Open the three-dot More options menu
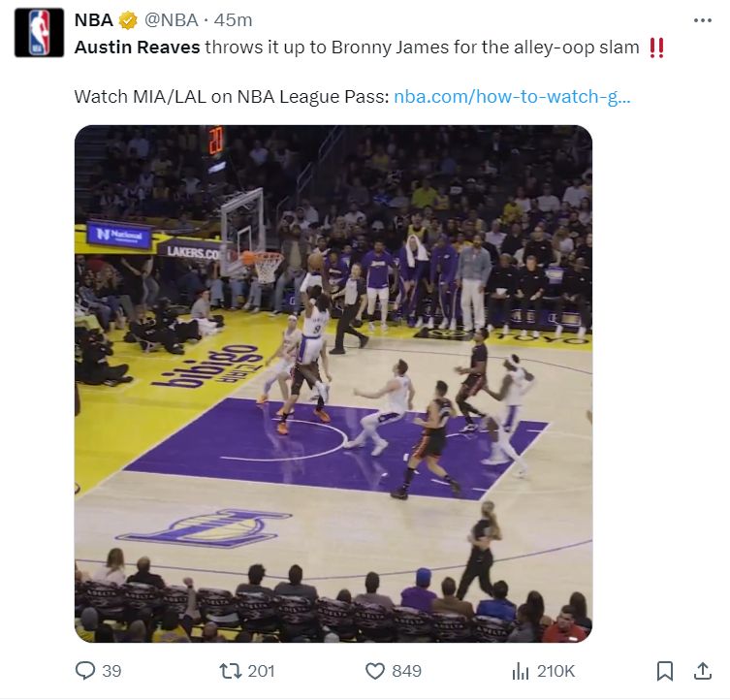The image size is (730, 700). pos(703,20)
